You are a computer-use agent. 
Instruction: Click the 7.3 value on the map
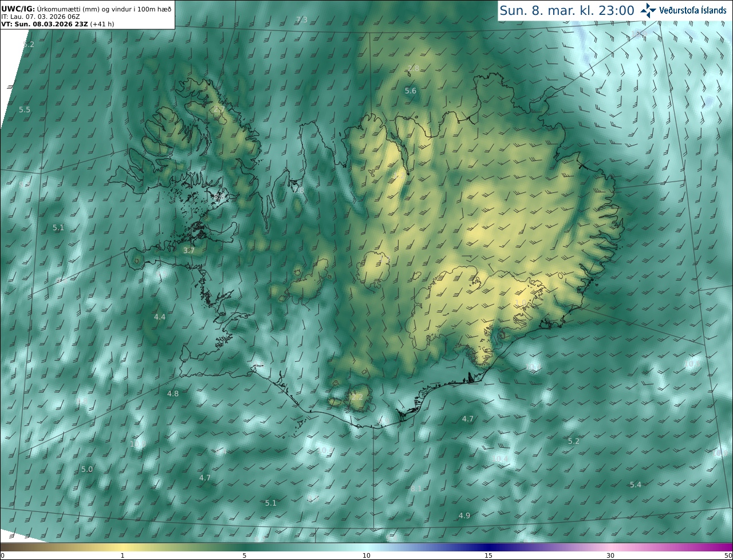coord(302,19)
